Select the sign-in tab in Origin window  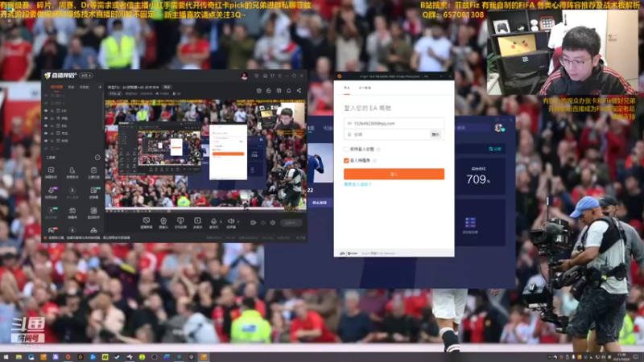pos(347,88)
